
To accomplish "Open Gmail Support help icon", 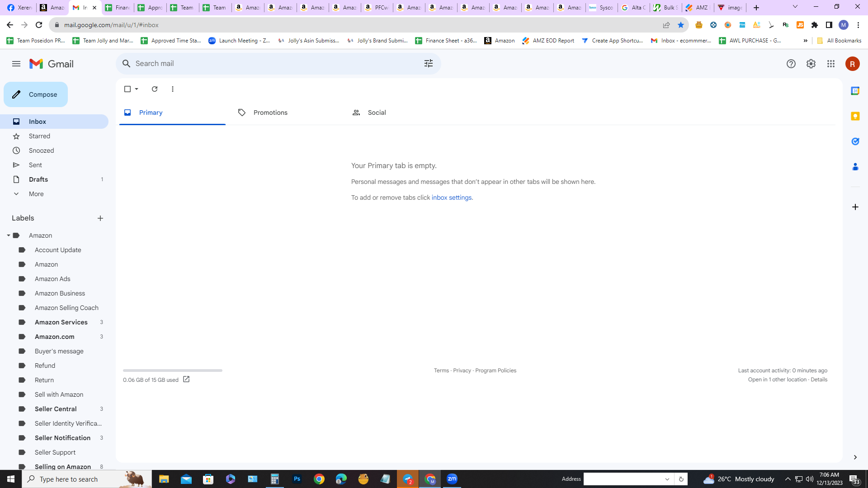I will (x=791, y=64).
